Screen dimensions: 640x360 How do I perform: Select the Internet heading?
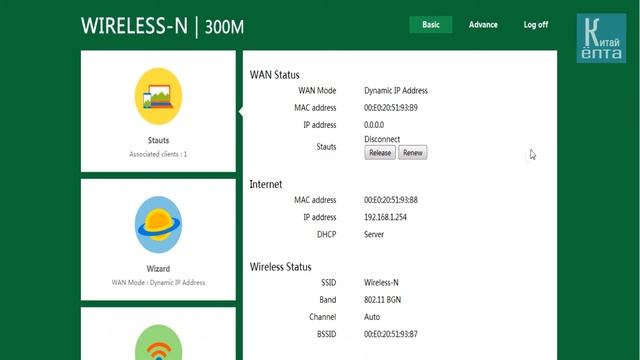click(266, 184)
